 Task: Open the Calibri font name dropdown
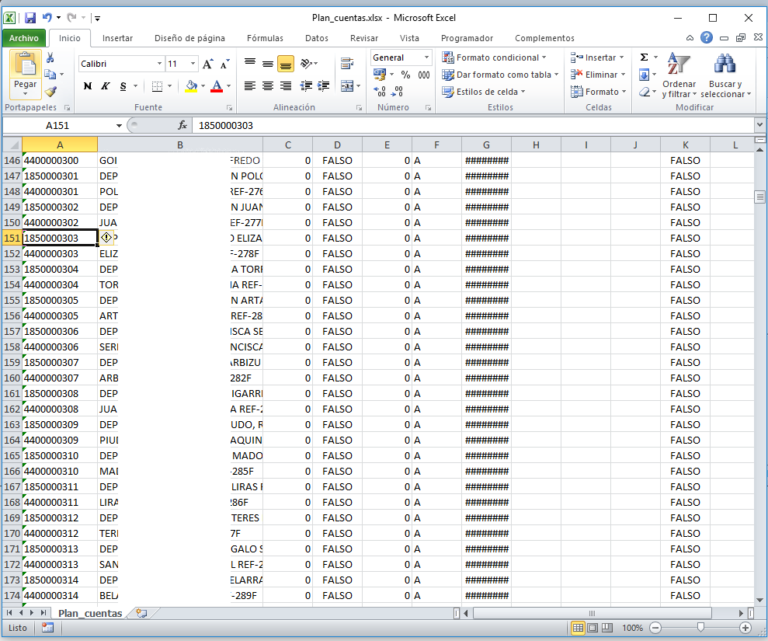(x=158, y=63)
